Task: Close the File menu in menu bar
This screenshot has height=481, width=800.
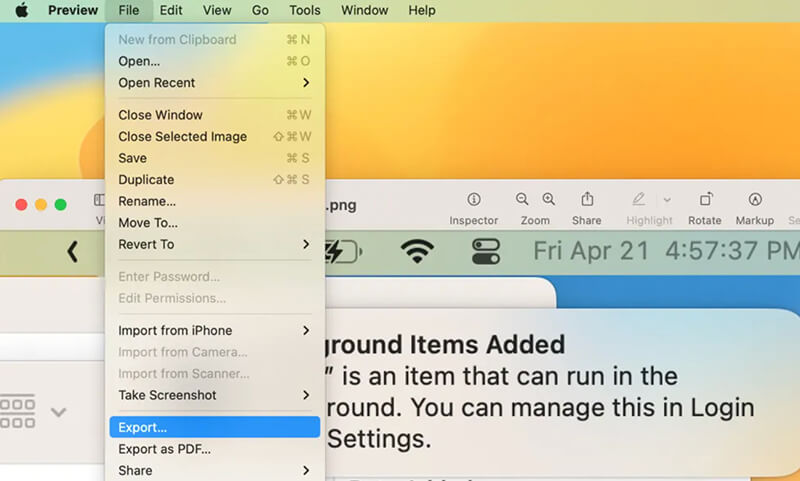Action: click(x=129, y=10)
